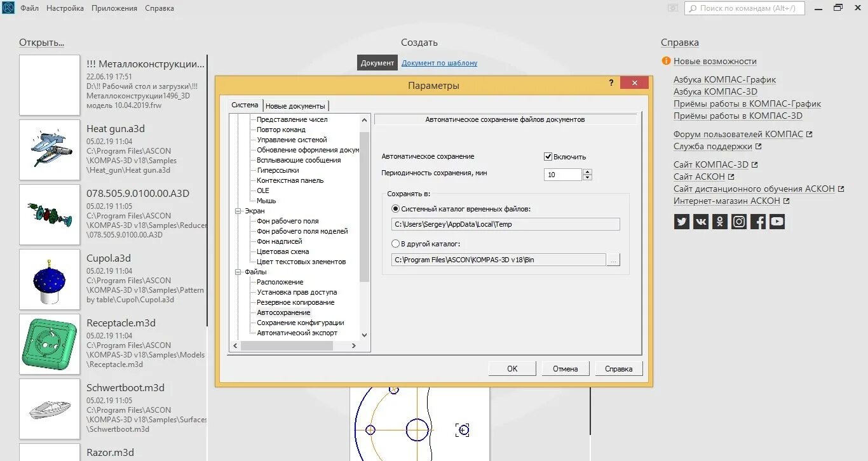Open the Приложения menu

point(114,8)
